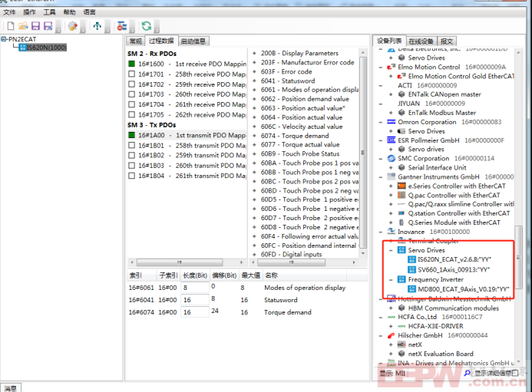Expand the 200B - Display Parameters entry
The image size is (532, 392).
(x=254, y=53)
